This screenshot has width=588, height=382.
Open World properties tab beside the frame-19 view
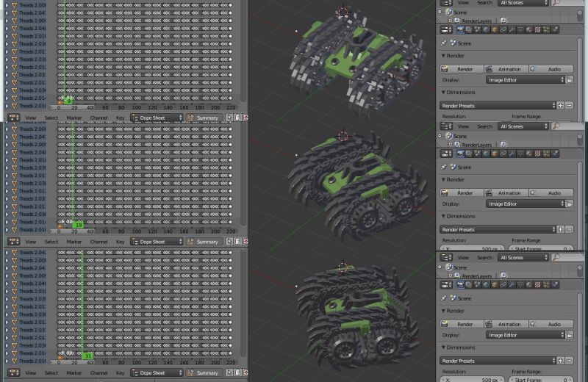(487, 154)
